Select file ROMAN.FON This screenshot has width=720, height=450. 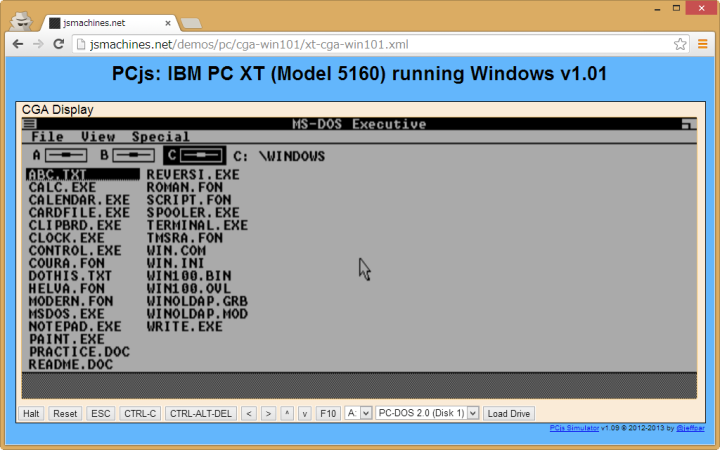pyautogui.click(x=185, y=187)
